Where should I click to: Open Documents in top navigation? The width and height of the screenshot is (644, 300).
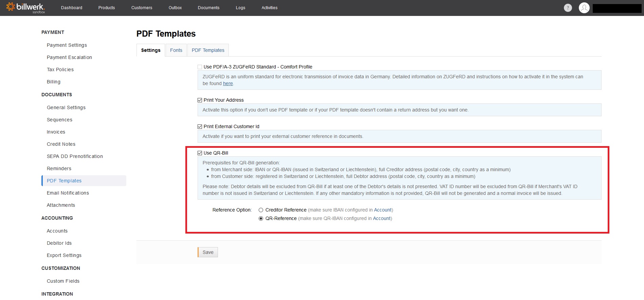[209, 8]
